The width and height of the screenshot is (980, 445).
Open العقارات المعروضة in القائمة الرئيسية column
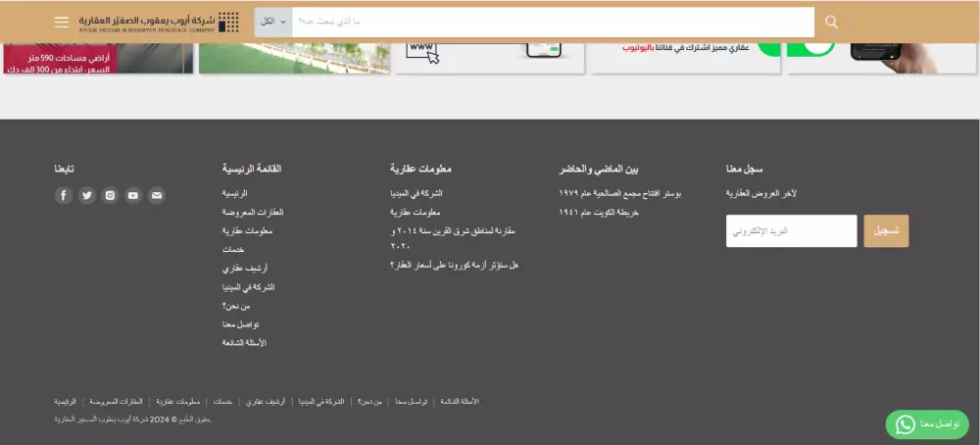tap(253, 213)
